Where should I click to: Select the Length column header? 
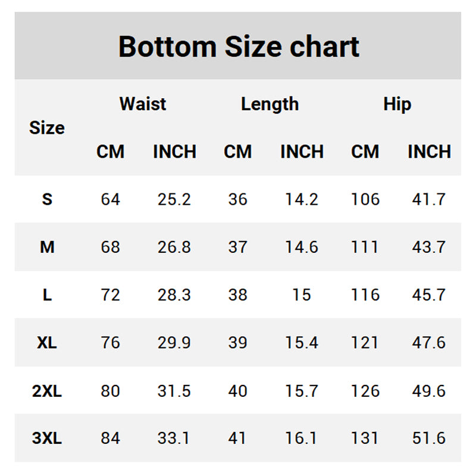pos(270,104)
